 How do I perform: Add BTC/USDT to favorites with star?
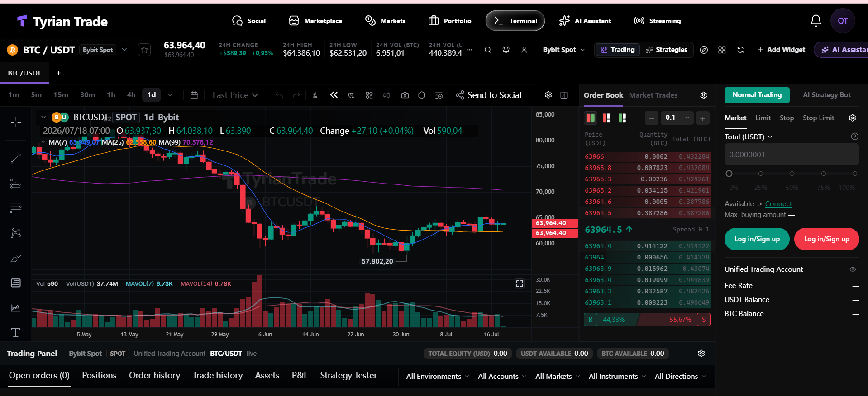coord(144,50)
